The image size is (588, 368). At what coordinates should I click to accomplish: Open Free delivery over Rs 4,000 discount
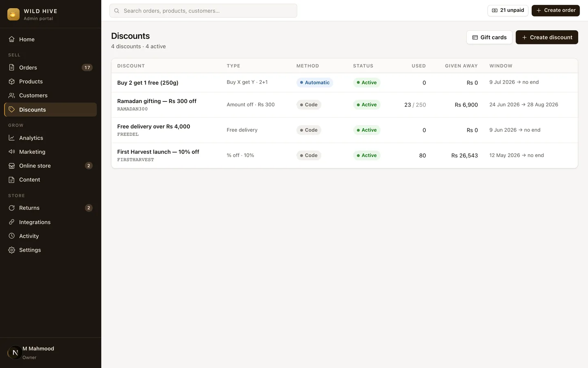154,126
